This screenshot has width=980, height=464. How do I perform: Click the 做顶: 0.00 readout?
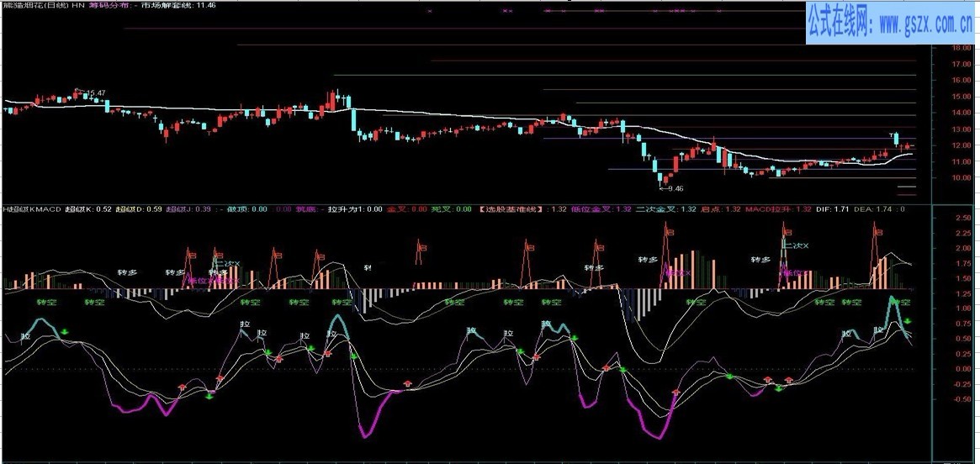246,209
